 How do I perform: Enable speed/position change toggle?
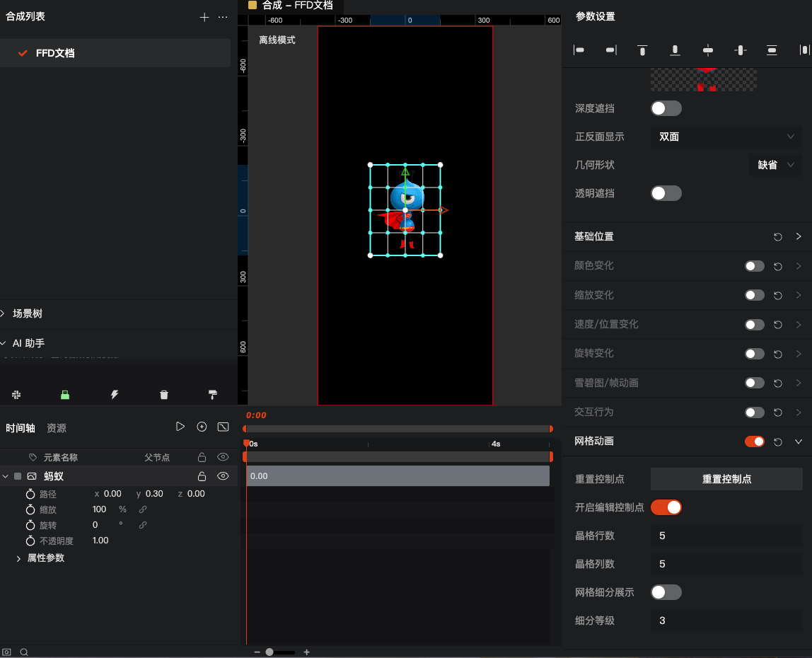tap(755, 324)
